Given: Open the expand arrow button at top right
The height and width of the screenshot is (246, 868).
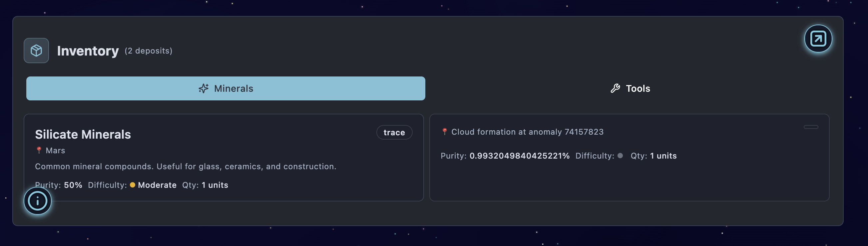Looking at the screenshot, I should pyautogui.click(x=818, y=38).
